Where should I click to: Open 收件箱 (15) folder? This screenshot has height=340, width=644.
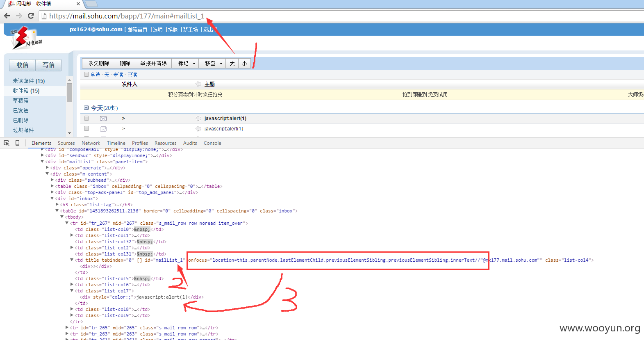pos(26,91)
